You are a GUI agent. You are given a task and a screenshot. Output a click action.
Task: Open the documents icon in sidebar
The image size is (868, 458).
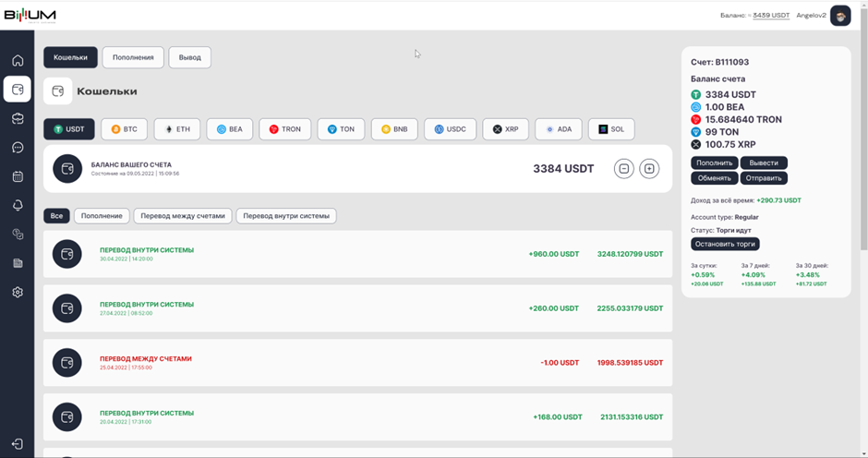[x=18, y=263]
